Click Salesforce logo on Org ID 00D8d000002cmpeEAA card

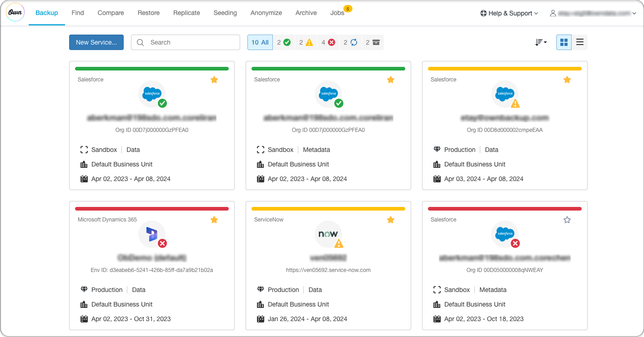tap(505, 94)
